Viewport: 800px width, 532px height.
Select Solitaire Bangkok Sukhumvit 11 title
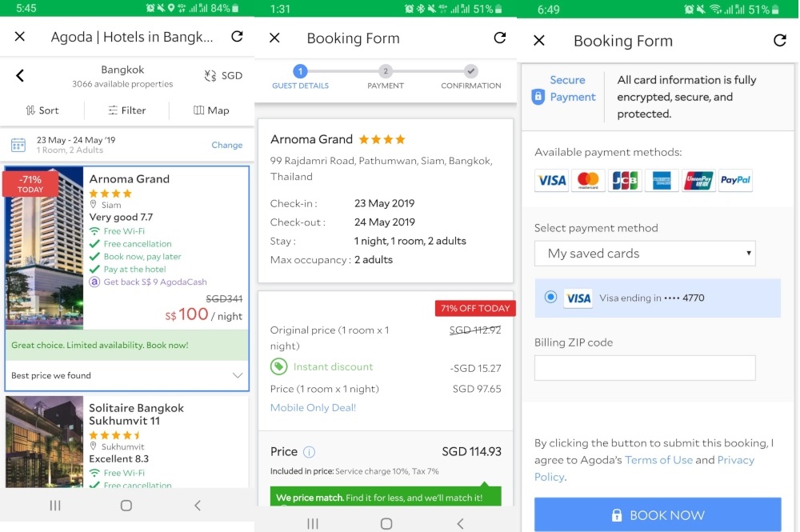point(136,414)
